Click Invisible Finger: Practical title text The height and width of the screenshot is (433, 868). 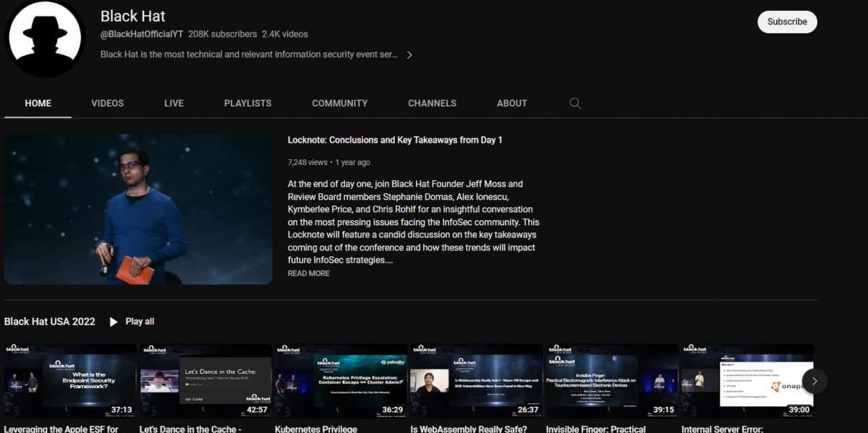[x=596, y=429]
